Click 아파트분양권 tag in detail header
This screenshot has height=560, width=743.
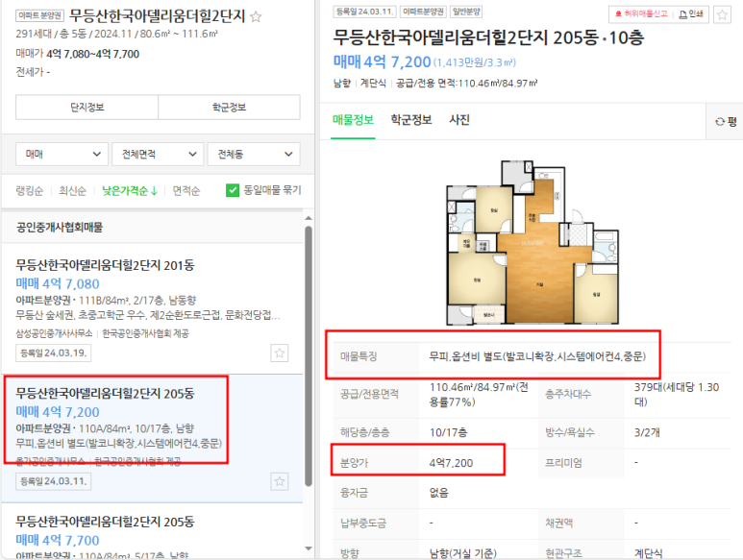423,12
